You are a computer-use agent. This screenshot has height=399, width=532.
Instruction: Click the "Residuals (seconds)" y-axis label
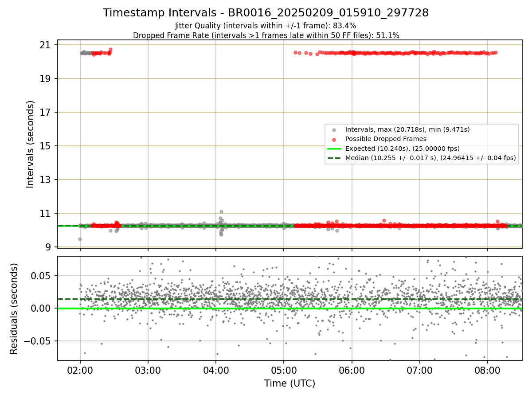[14, 309]
